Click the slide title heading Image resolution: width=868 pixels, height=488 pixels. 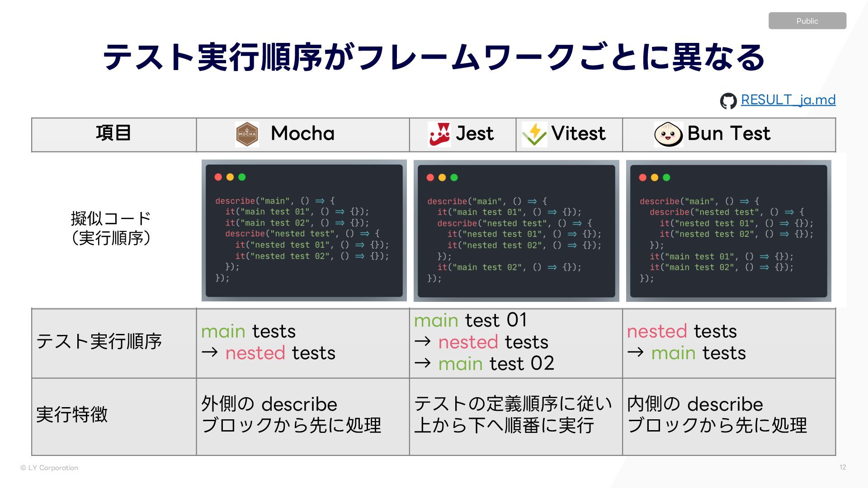434,57
